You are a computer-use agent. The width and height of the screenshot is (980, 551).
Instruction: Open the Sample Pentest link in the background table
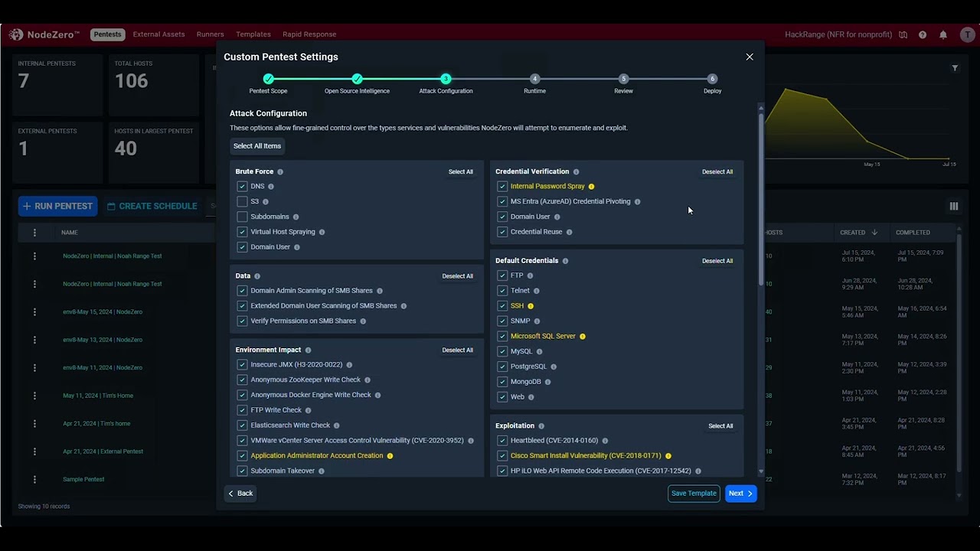tap(83, 479)
